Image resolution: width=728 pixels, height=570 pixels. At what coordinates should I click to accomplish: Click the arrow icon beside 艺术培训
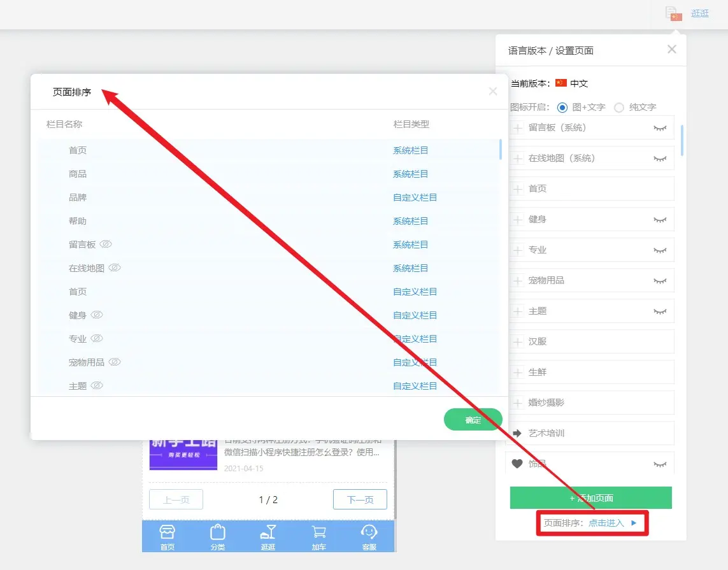[x=517, y=433]
